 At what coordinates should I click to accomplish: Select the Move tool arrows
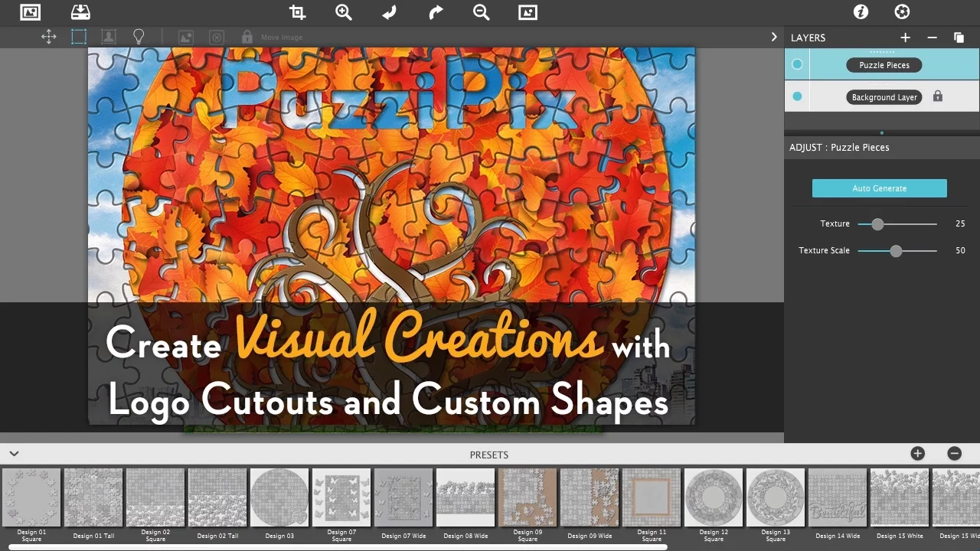coord(49,37)
